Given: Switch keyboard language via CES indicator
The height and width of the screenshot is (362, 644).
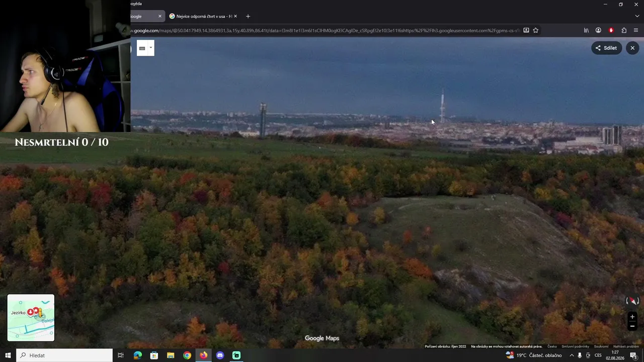Looking at the screenshot, I should click(x=598, y=355).
